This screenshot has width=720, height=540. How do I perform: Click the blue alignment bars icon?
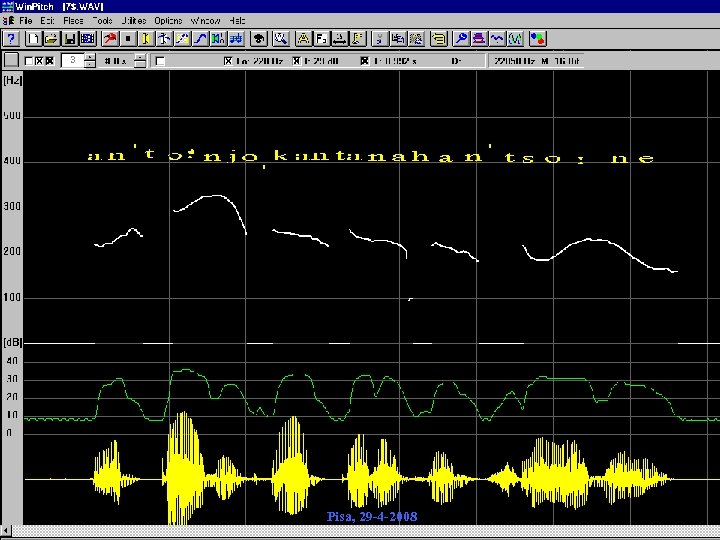coord(236,39)
